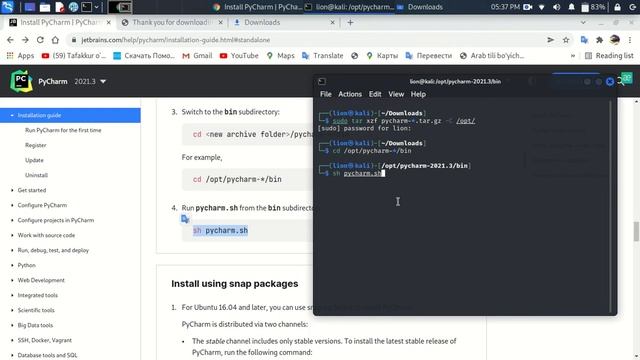Click the send-tab arrow icon in address bar
This screenshot has height=360, width=640.
(551, 40)
